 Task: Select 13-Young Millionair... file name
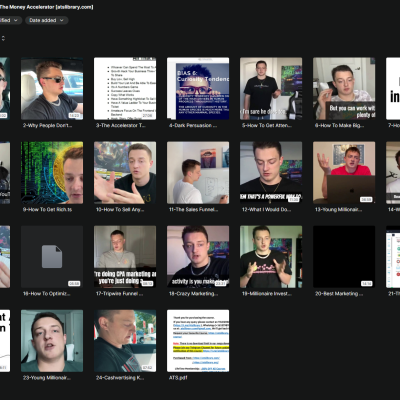tap(338, 209)
